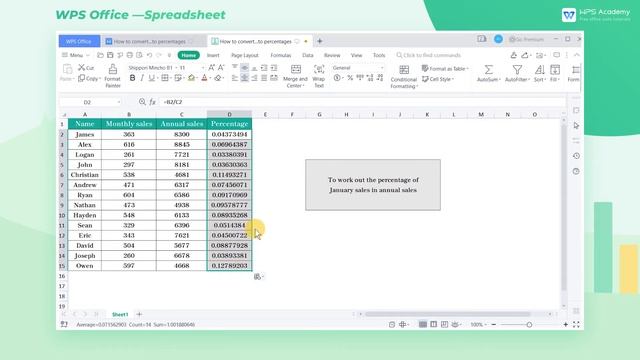Open the View ribbon tab
Image resolution: width=640 pixels, height=360 pixels.
click(x=356, y=55)
